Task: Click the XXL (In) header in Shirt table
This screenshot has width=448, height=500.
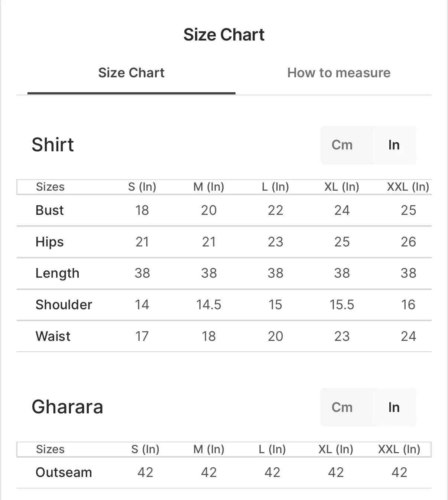Action: coord(408,187)
